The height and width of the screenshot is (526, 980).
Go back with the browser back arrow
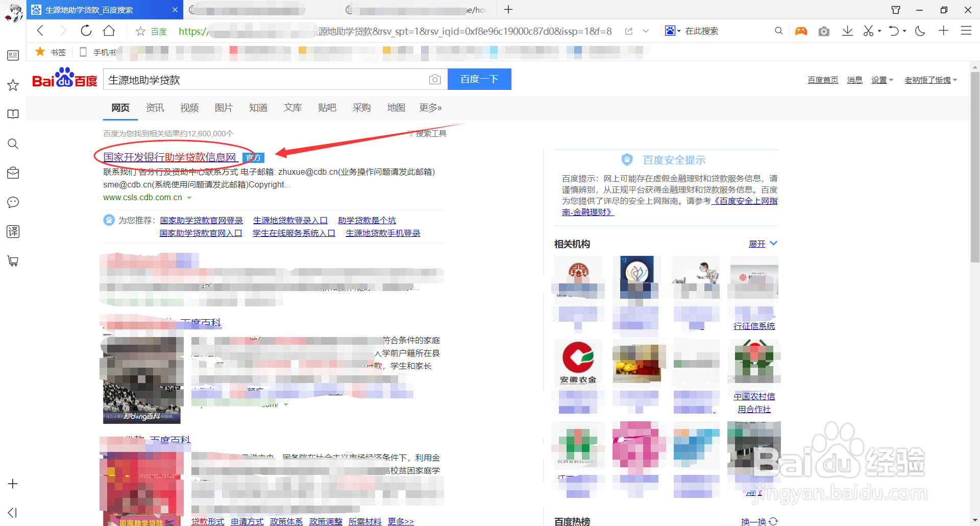(x=40, y=31)
